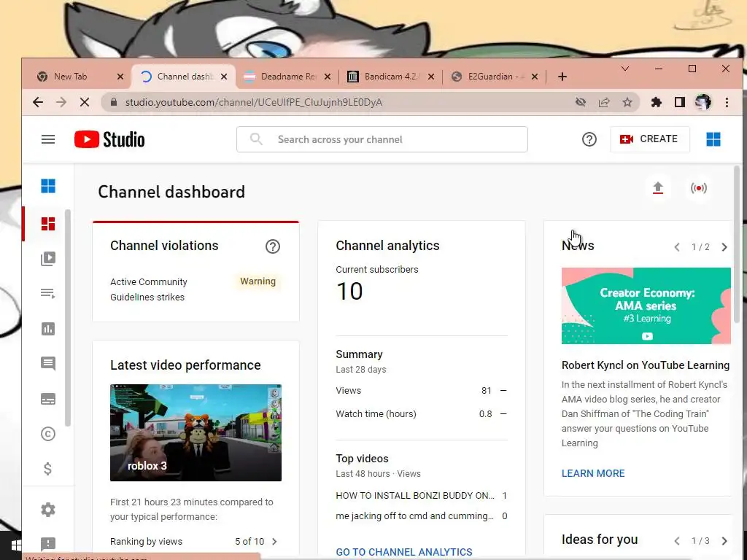
Task: Open HOW TO INSTALL BONZI BUDDY top video
Action: [421, 496]
